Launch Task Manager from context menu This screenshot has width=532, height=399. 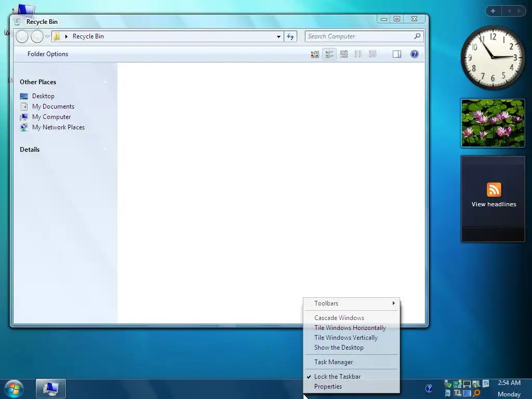point(352,362)
